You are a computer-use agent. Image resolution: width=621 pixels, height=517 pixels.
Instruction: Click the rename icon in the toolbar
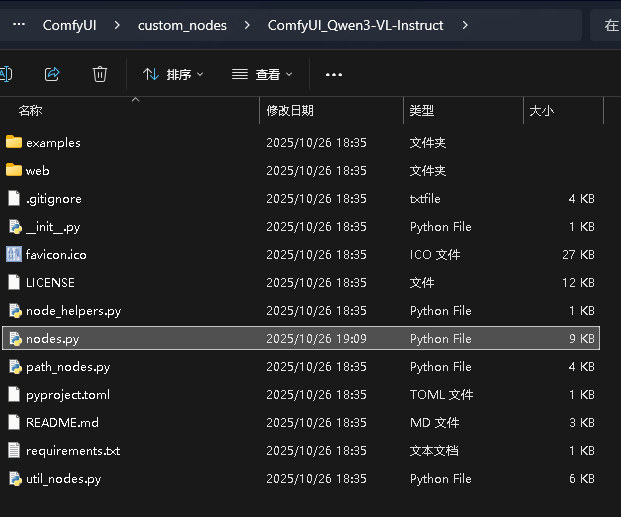[6, 74]
